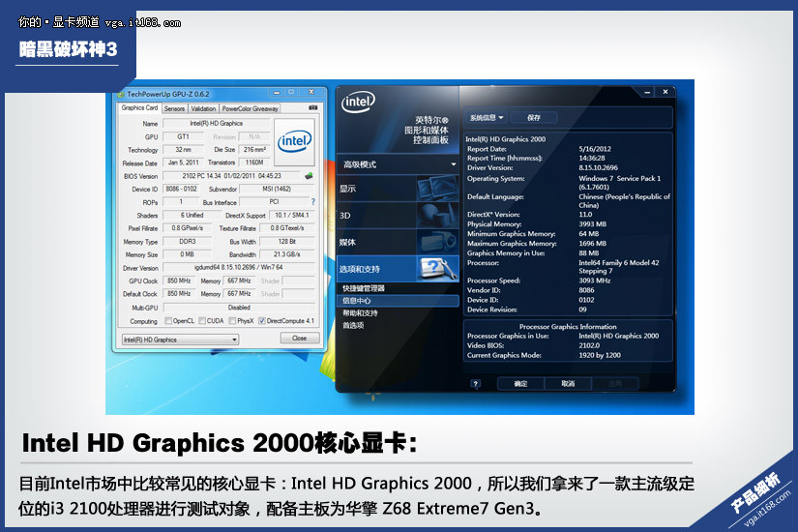Click the Bandwidth value 21.3 GB/s
The image size is (798, 532).
pos(287,254)
